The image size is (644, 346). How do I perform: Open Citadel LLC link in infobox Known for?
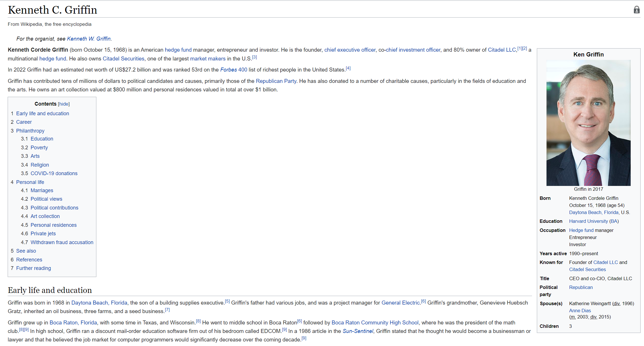coord(605,263)
